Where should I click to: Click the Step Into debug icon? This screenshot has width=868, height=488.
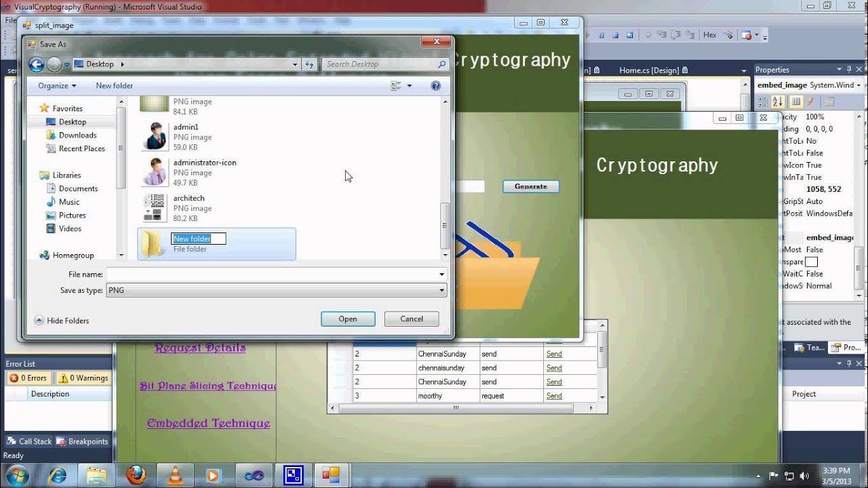click(x=663, y=35)
